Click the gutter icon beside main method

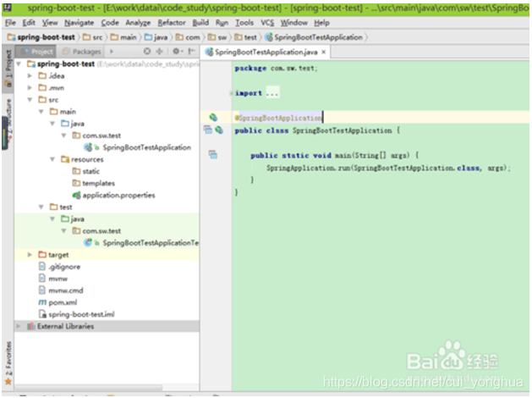[213, 155]
